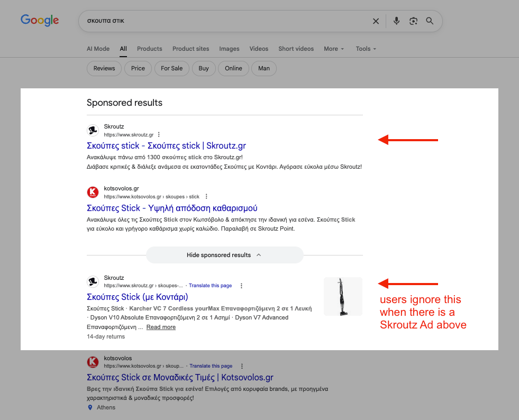Click the magnifying glass search icon
Viewport: 519px width, 420px height.
pyautogui.click(x=430, y=21)
